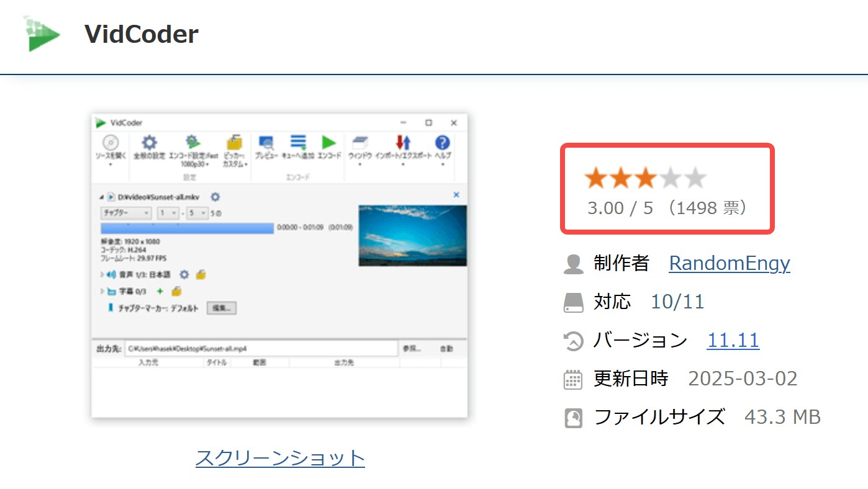Click the last gray rating star
The width and height of the screenshot is (868, 489).
[x=695, y=179]
